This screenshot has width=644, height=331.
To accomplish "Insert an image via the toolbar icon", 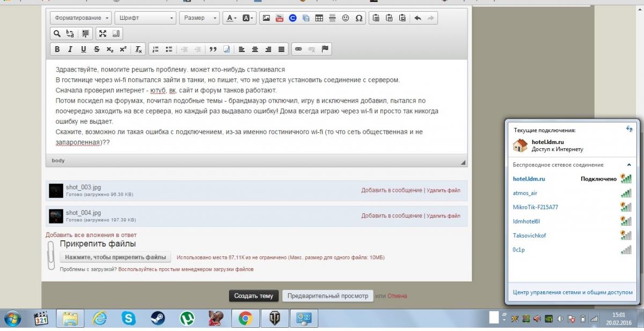I will point(266,18).
